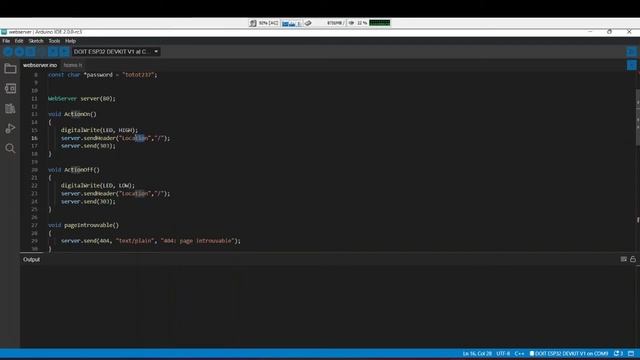Click UTF-8 encoding in status bar
640x360 pixels.
pyautogui.click(x=503, y=353)
